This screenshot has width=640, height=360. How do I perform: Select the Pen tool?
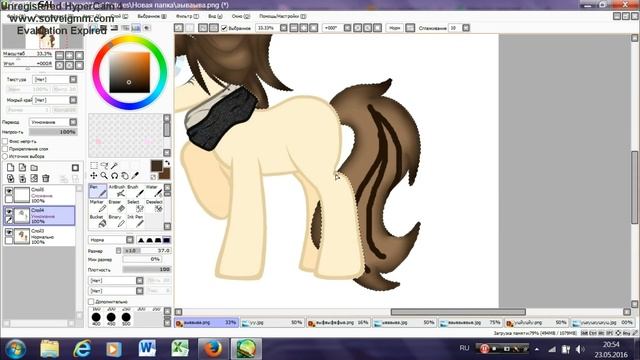(98, 191)
